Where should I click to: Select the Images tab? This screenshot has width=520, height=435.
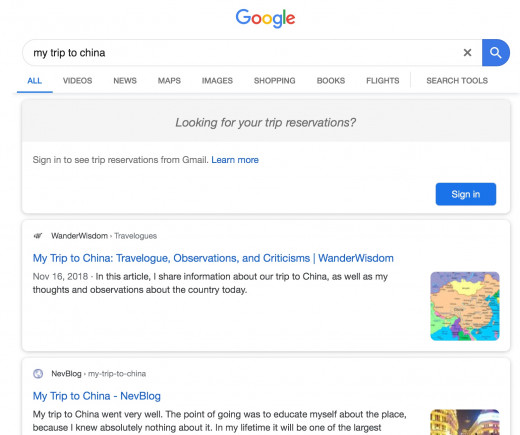point(217,81)
